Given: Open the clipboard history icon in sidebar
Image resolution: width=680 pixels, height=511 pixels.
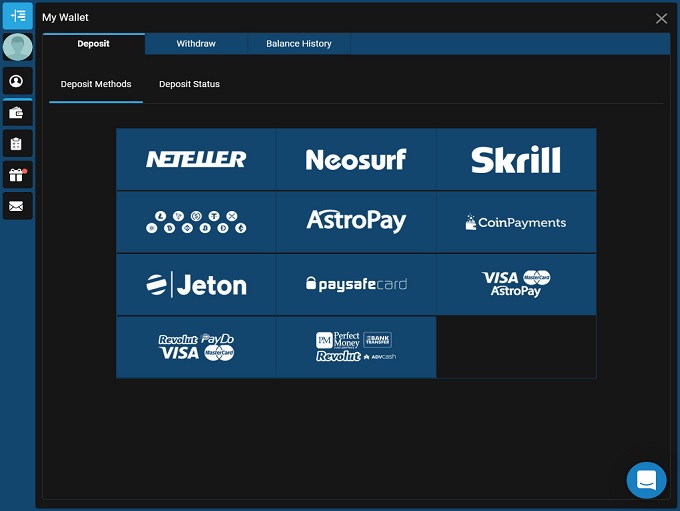Looking at the screenshot, I should click(17, 144).
